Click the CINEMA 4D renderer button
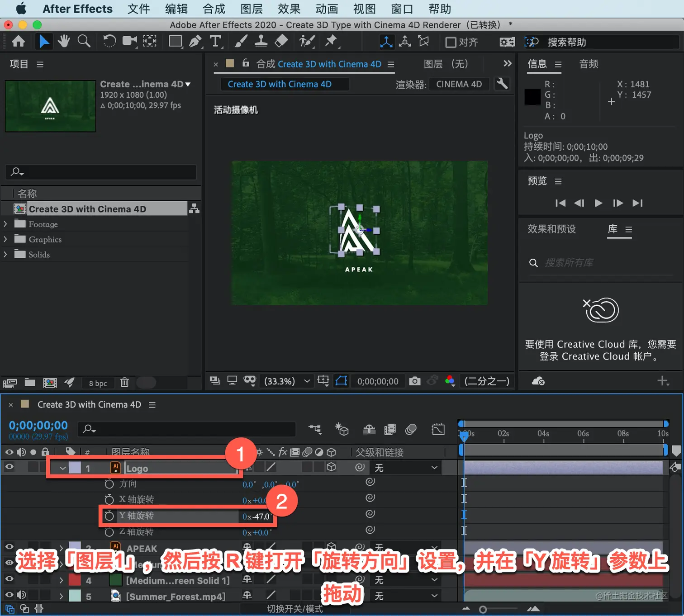The image size is (684, 616). [x=459, y=84]
